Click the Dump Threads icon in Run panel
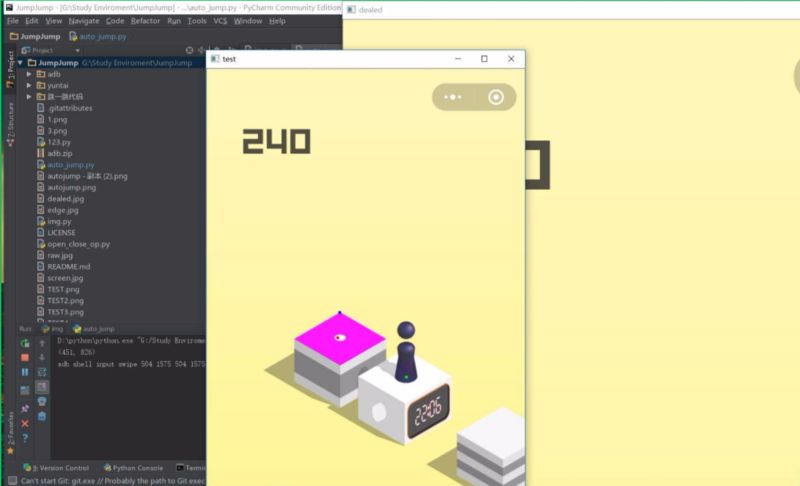800x486 pixels. point(24,391)
